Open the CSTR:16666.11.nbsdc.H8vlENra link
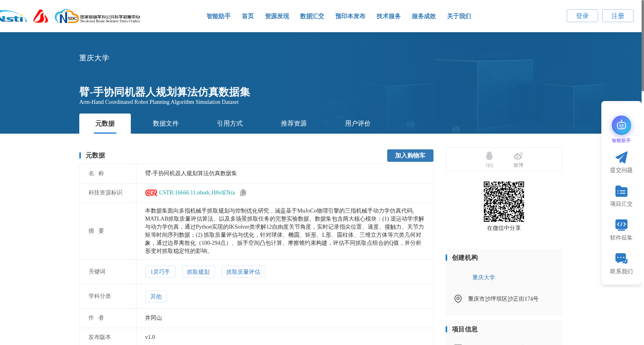 tap(197, 193)
